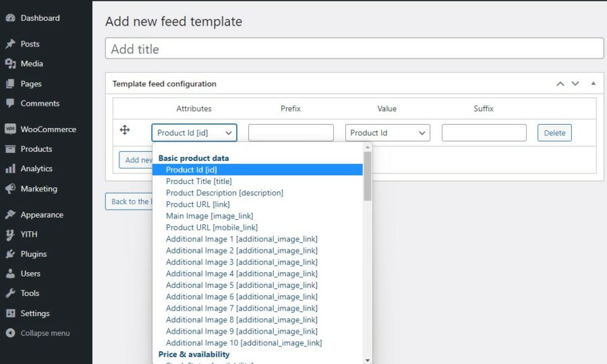Select Additional Image 8 option
Viewport: 607px width, 364px height.
click(258, 320)
